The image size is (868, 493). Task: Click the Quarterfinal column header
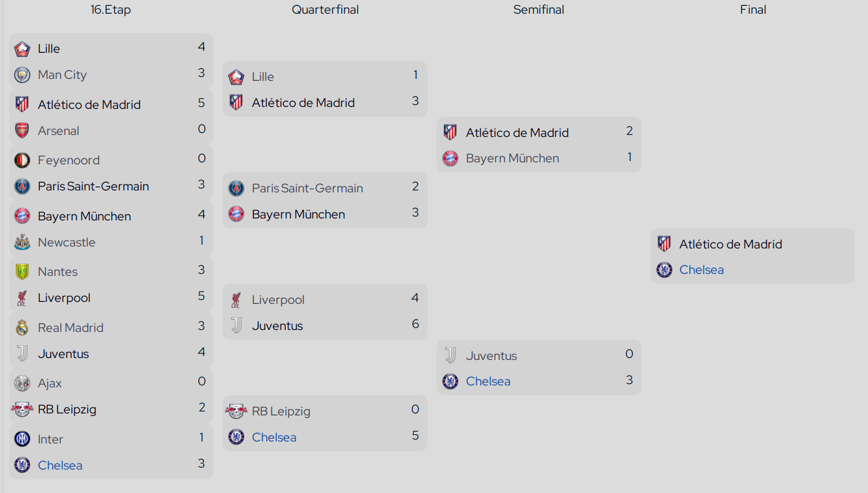tap(325, 10)
